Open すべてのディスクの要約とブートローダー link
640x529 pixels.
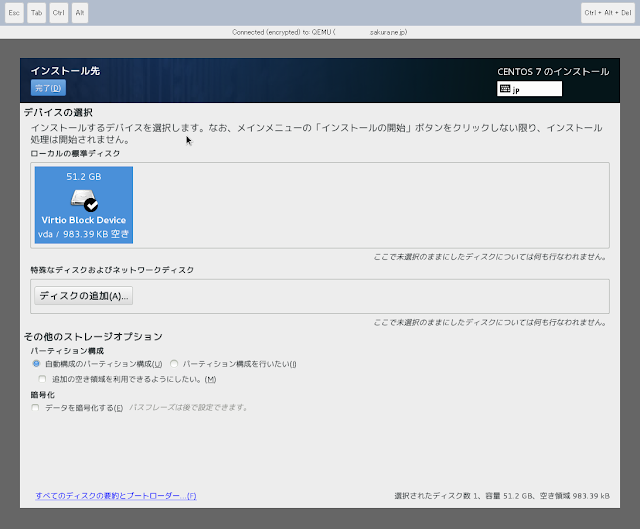pos(116,496)
